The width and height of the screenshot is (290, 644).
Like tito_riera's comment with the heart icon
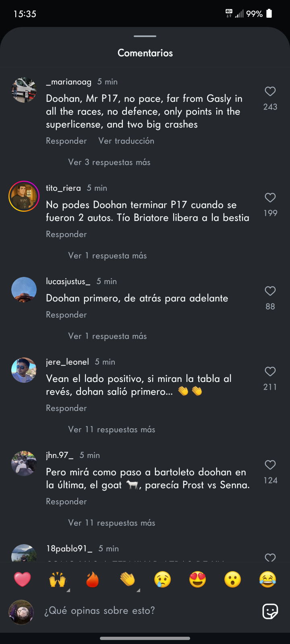pos(270,198)
